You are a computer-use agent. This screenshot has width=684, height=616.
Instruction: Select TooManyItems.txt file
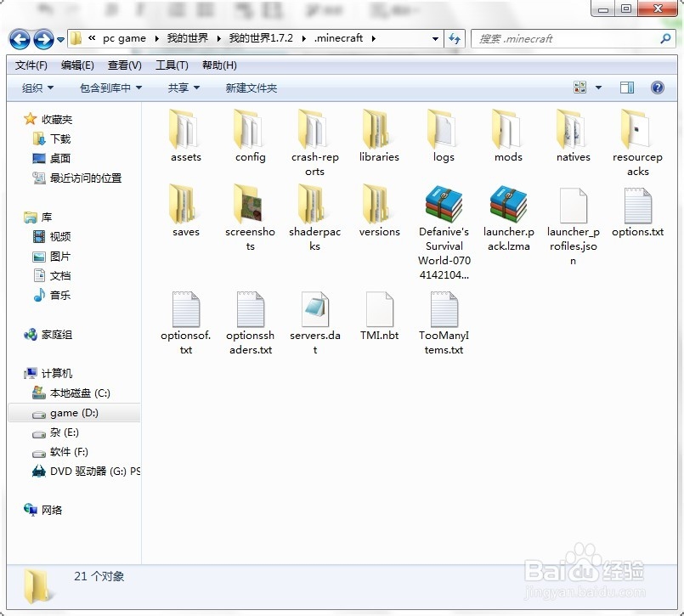click(444, 323)
